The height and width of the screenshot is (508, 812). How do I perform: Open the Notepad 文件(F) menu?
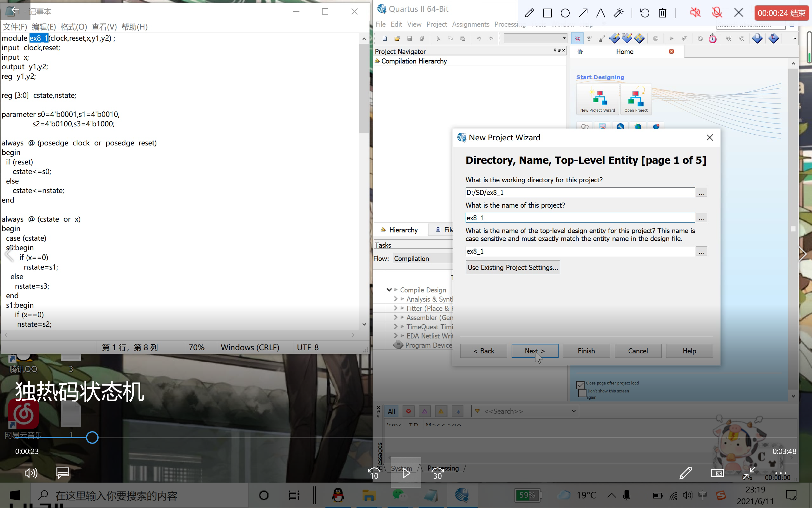pyautogui.click(x=15, y=27)
